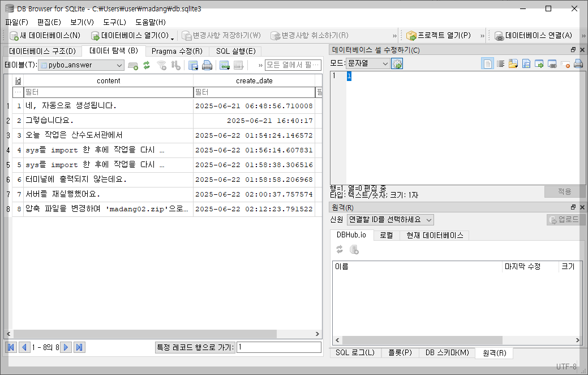
Task: Click the New Database icon
Action: (x=14, y=36)
